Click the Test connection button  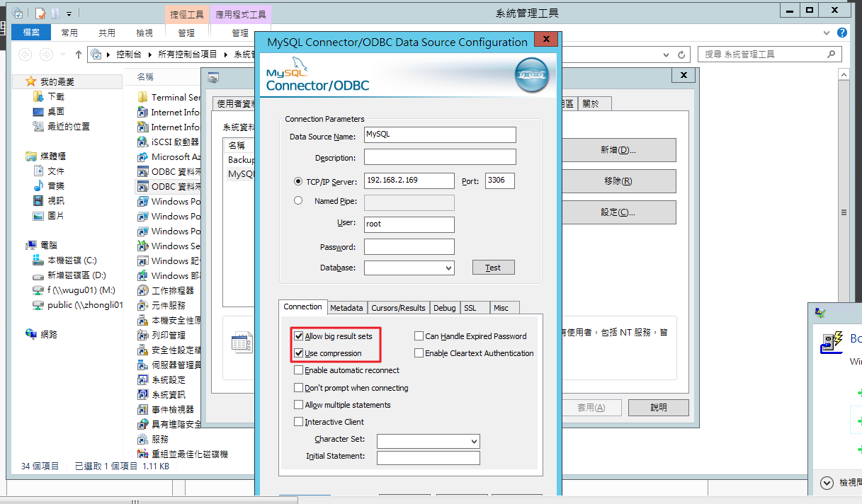[x=493, y=268]
